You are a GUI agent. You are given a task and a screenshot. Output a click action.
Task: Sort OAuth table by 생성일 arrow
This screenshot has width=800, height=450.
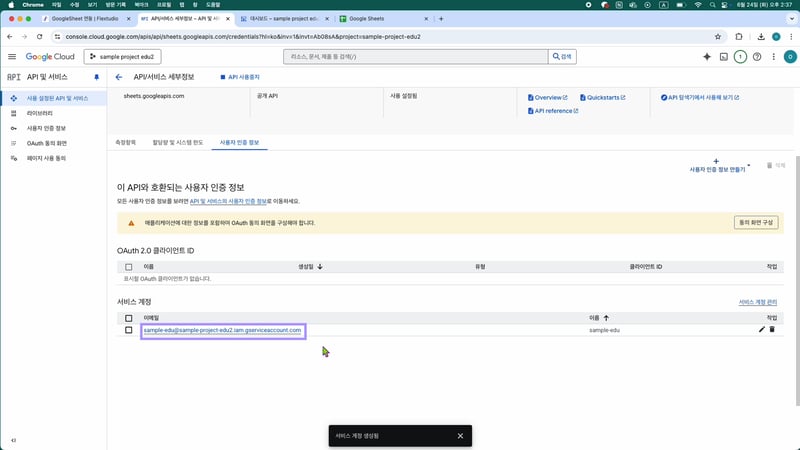(x=320, y=267)
